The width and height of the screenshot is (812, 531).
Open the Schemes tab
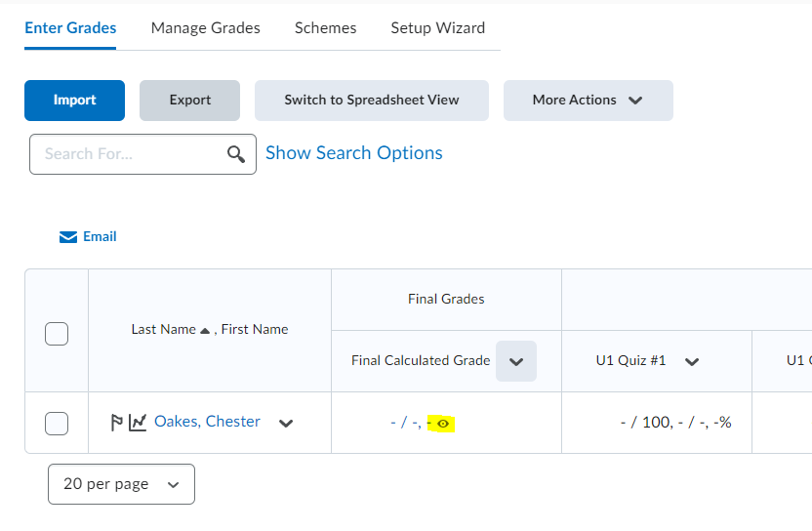pyautogui.click(x=325, y=28)
